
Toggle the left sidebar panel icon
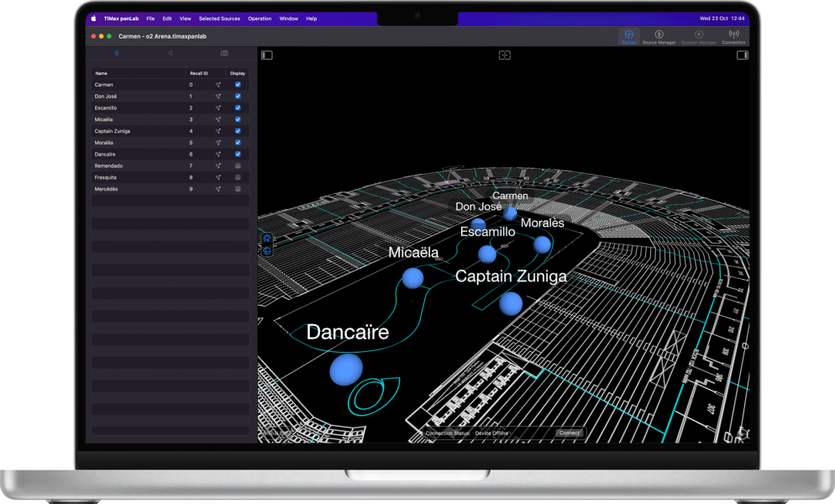pos(265,53)
